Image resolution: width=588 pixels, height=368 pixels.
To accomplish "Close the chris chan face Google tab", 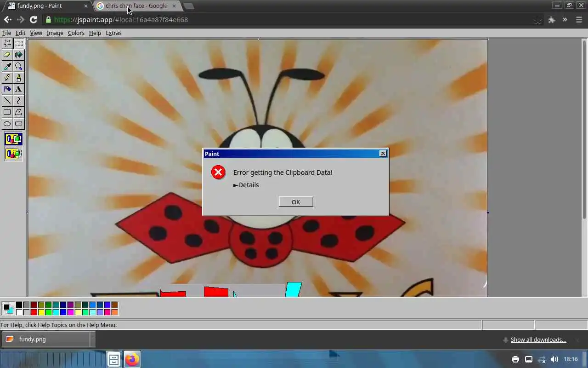I will click(174, 6).
